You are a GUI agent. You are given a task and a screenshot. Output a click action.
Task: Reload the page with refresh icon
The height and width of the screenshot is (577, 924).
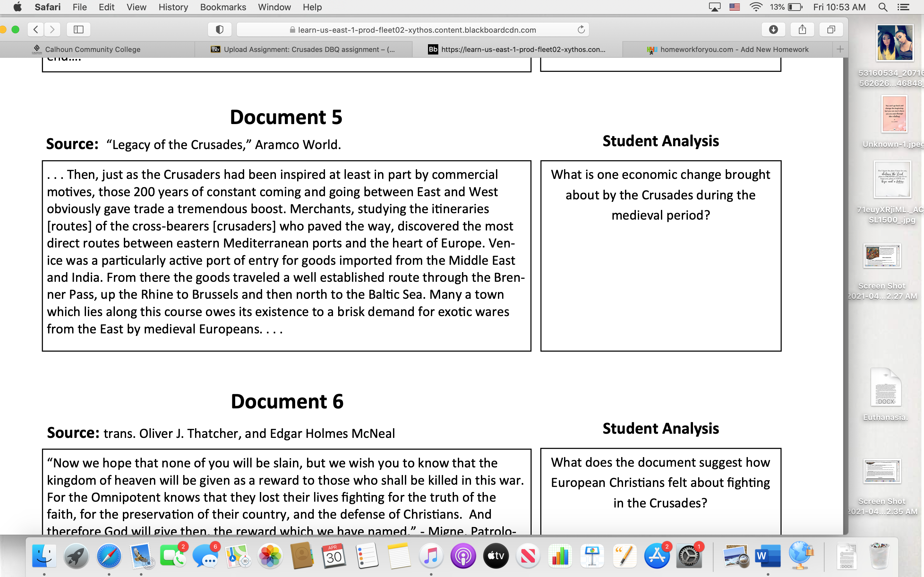pos(581,30)
